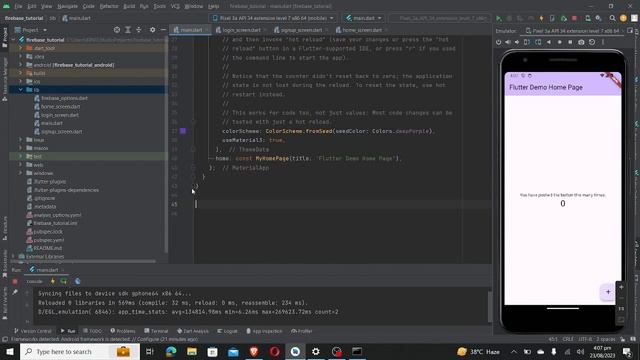Open Search Everywhere magnifier icon

click(612, 18)
